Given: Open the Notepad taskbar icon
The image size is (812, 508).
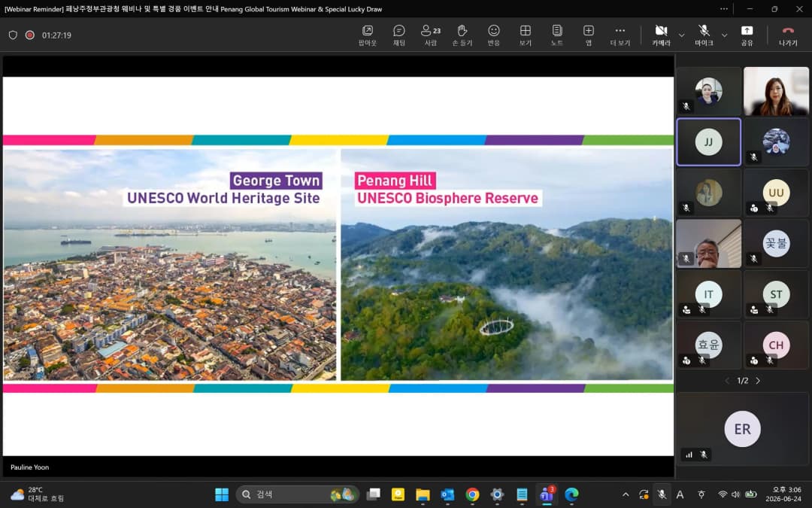Looking at the screenshot, I should [x=522, y=494].
